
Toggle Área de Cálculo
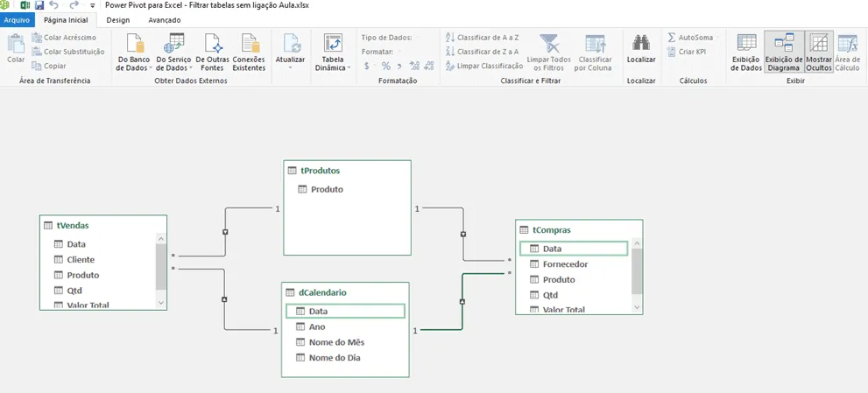[848, 53]
